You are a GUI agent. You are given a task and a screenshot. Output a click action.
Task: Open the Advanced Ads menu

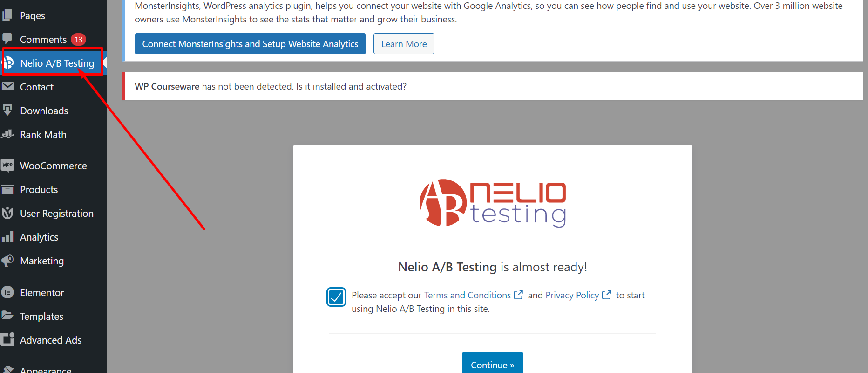click(x=51, y=340)
